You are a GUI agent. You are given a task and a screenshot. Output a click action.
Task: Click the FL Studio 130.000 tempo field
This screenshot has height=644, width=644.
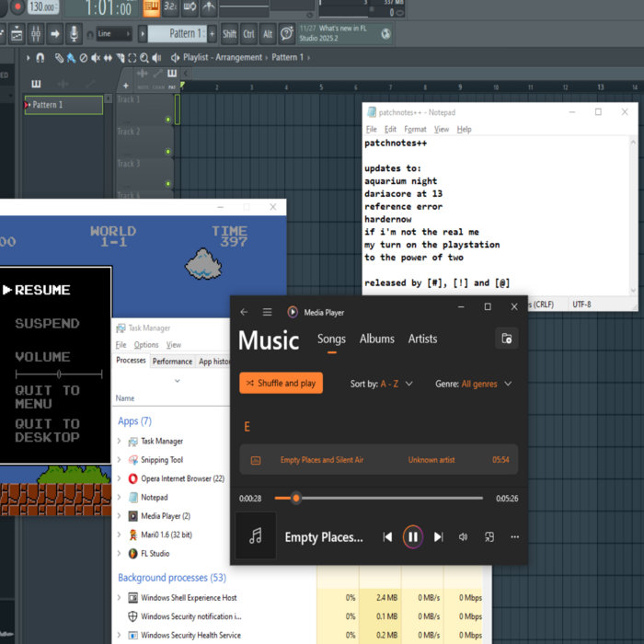42,7
